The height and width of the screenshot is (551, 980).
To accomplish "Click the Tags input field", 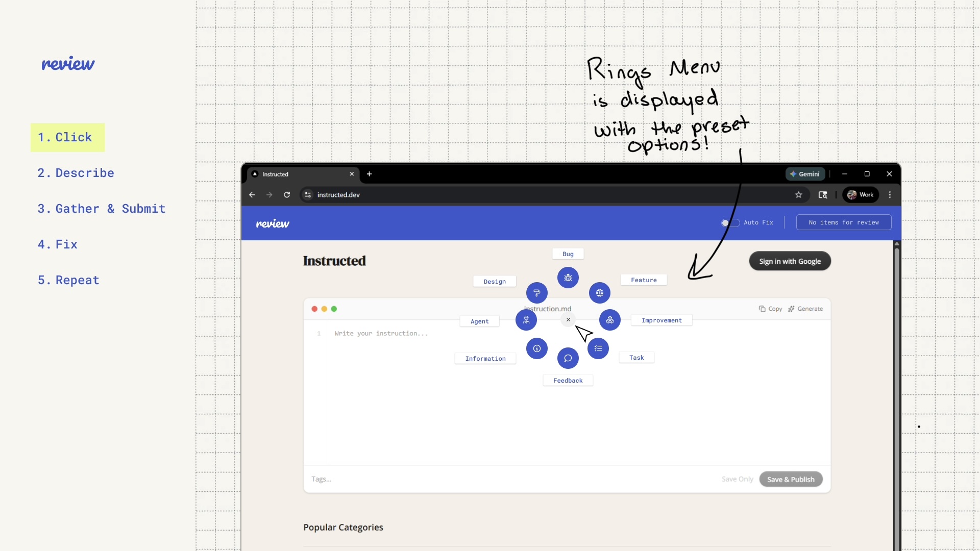I will 408,479.
